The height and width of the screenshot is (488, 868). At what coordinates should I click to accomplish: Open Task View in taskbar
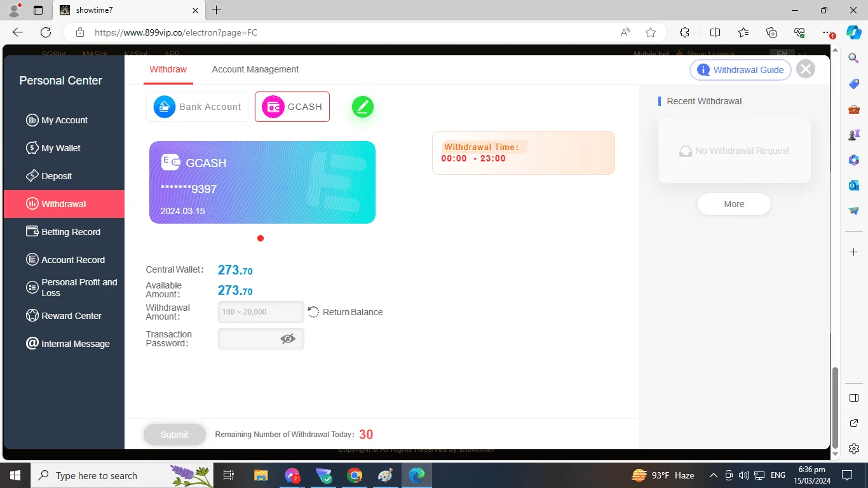coord(229,475)
